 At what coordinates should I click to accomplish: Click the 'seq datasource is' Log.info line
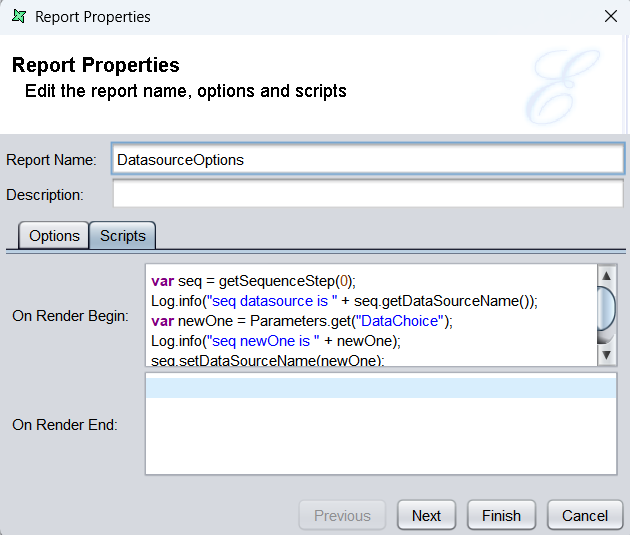pyautogui.click(x=344, y=300)
